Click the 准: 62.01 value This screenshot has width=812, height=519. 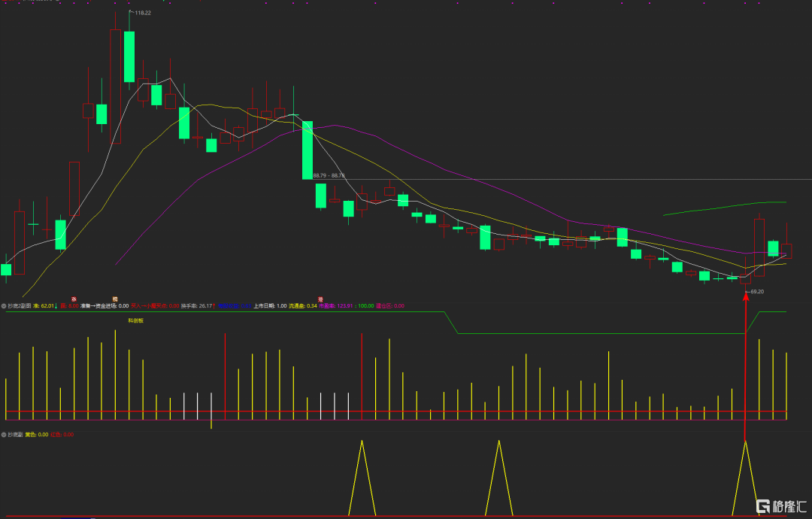(44, 306)
